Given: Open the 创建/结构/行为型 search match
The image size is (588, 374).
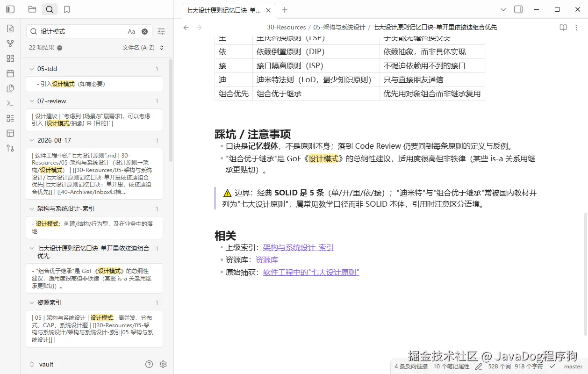Looking at the screenshot, I should coord(94,228).
